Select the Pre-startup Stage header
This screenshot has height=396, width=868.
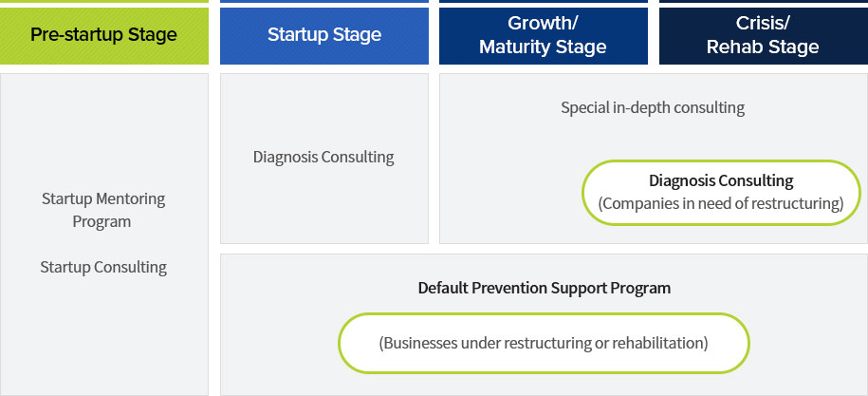104,35
